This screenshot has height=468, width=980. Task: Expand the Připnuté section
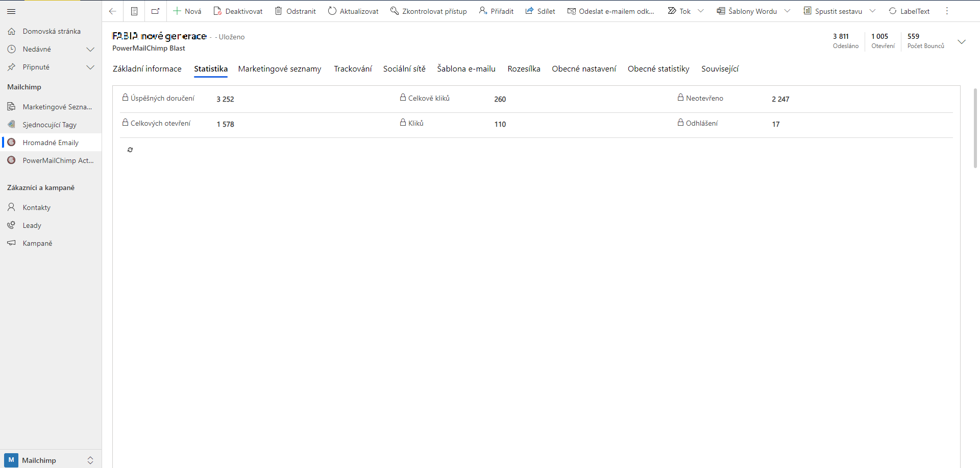pyautogui.click(x=90, y=67)
